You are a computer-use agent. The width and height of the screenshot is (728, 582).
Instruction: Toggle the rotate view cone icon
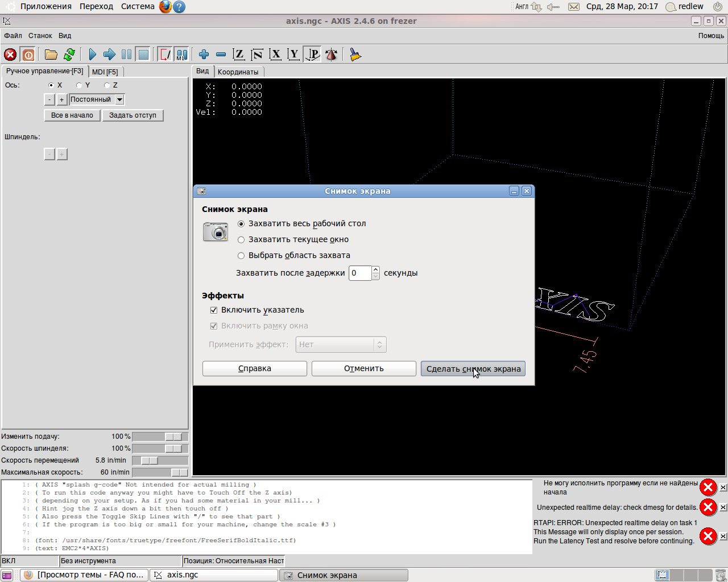click(331, 55)
